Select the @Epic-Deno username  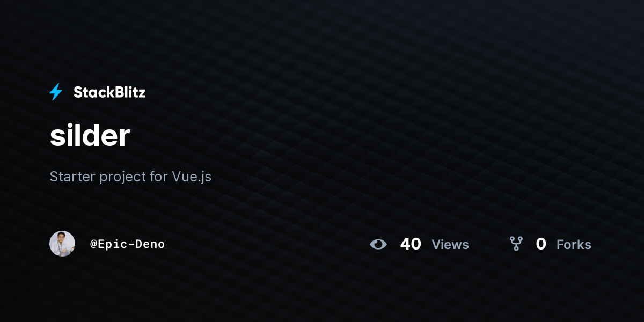coord(127,244)
